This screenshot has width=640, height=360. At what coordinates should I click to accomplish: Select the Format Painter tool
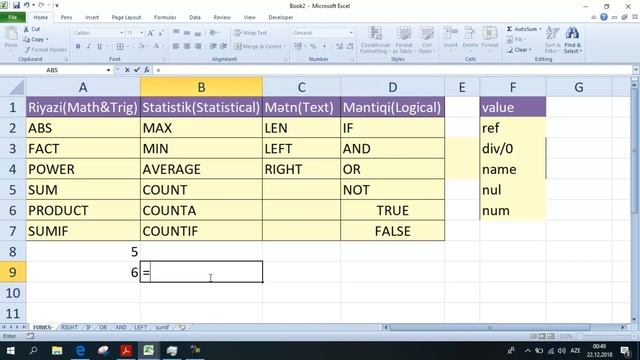click(x=45, y=50)
